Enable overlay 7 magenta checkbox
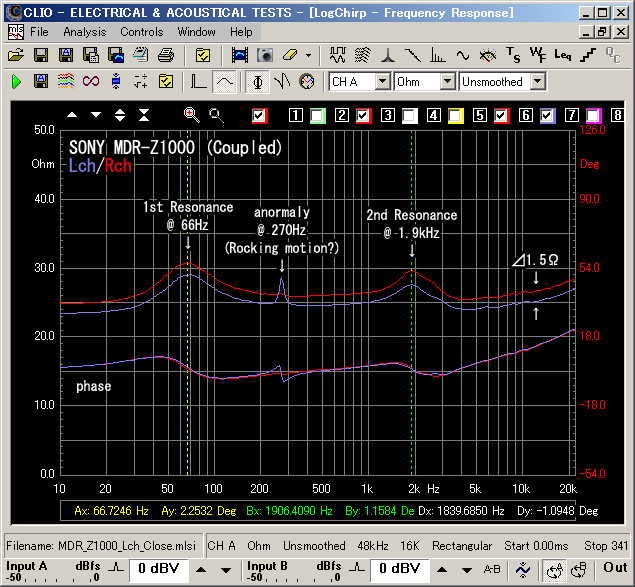 pos(594,116)
